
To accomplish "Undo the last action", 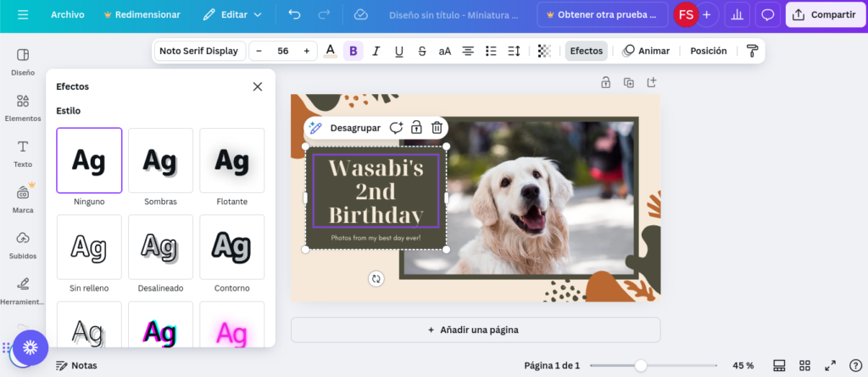I will pyautogui.click(x=294, y=15).
